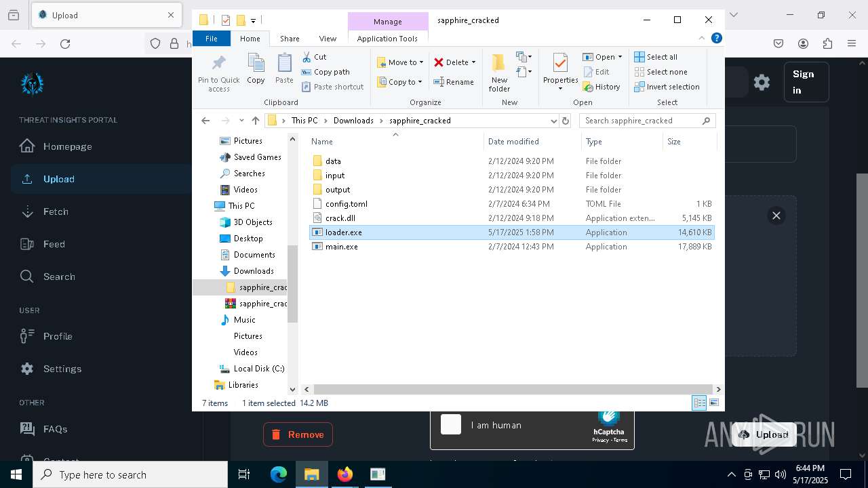Open the notification center icon
Screen dimensions: 868x488
[846, 474]
